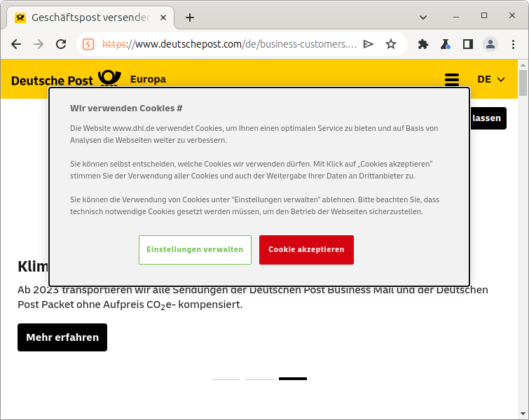This screenshot has height=420, width=529.
Task: Open Chrome three-dot menu
Action: tap(513, 44)
